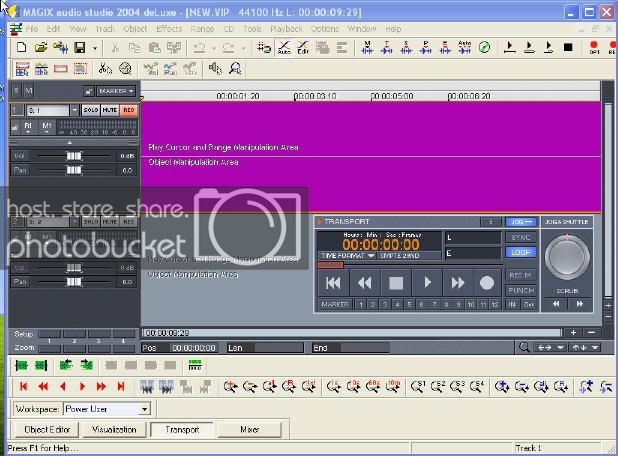
Task: Click the plus zoom button by scrollbar
Action: [573, 333]
